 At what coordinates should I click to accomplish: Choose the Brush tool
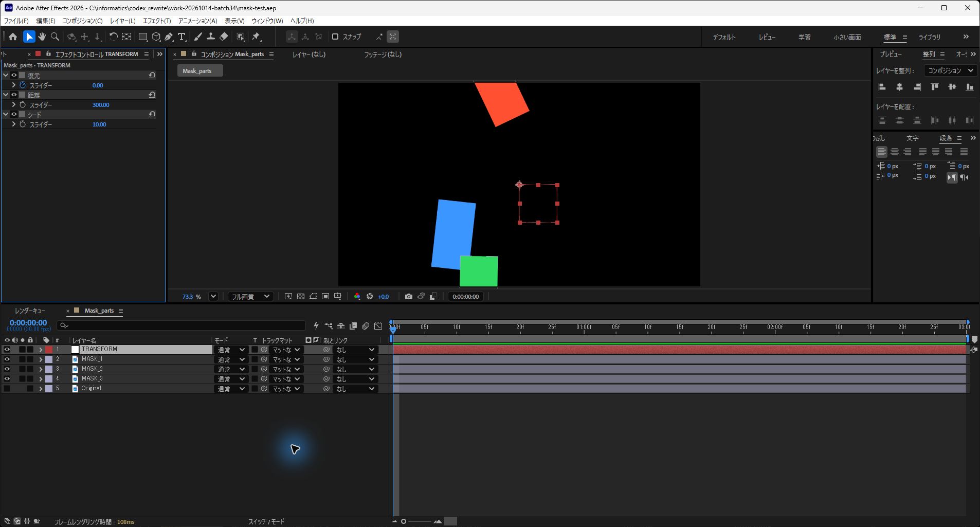click(x=197, y=37)
